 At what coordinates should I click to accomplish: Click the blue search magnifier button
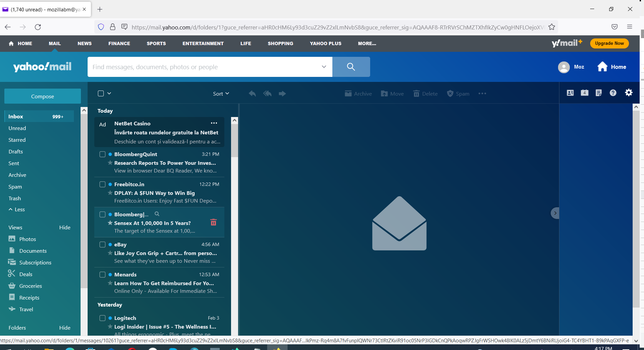point(351,67)
